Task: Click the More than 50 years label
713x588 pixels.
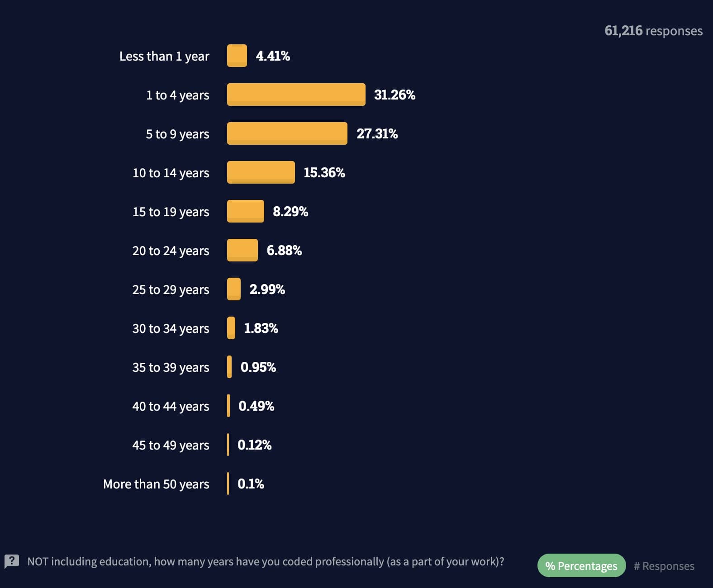Action: click(x=156, y=484)
